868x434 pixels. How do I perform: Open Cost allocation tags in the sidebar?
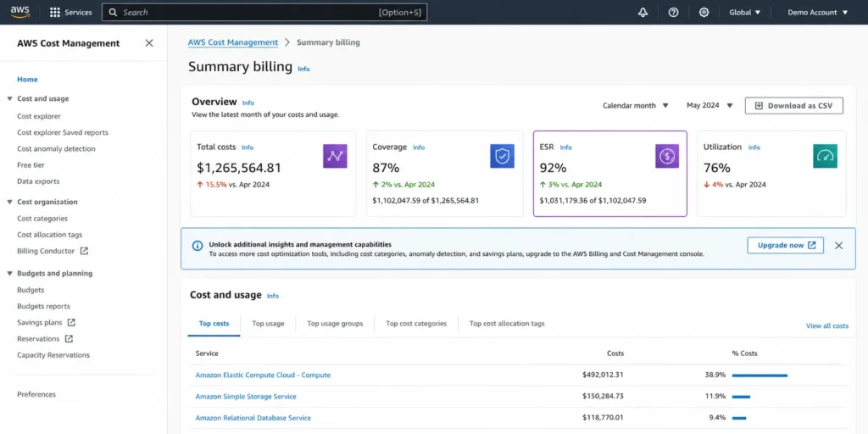(x=50, y=235)
